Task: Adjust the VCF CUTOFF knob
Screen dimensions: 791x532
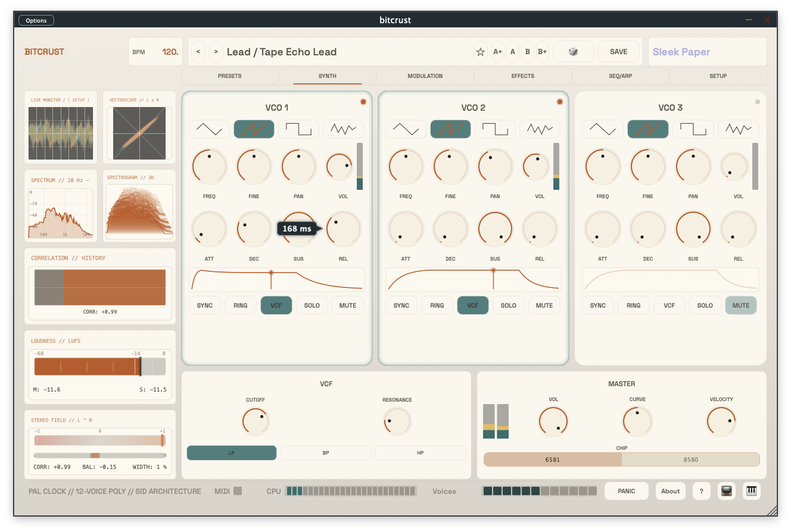Action: [256, 421]
